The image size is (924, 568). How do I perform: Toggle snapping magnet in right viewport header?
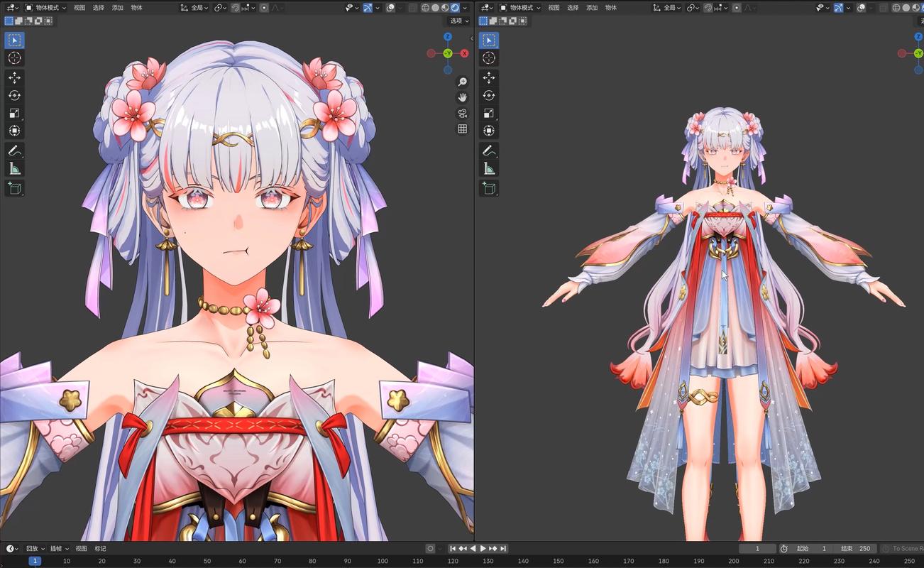click(x=708, y=8)
